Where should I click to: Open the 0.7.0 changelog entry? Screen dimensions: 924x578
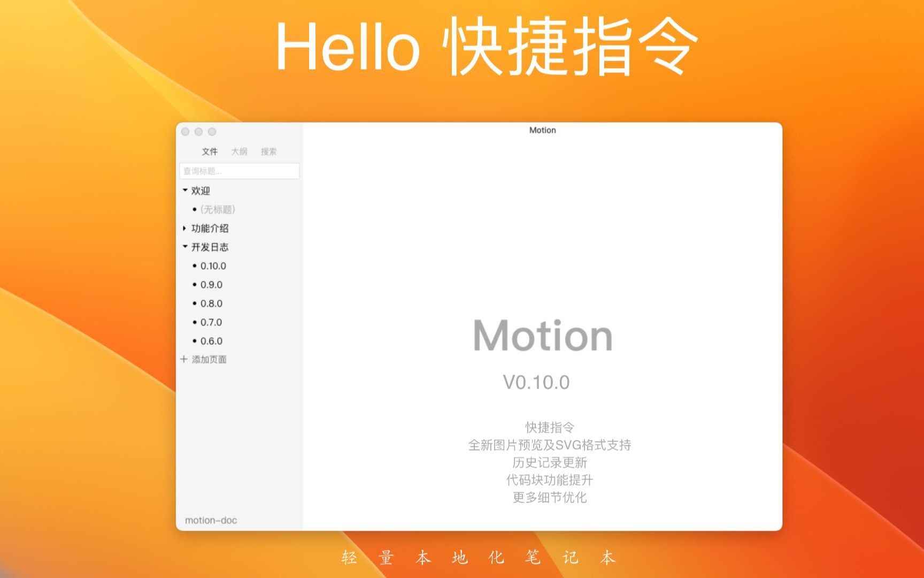[212, 322]
